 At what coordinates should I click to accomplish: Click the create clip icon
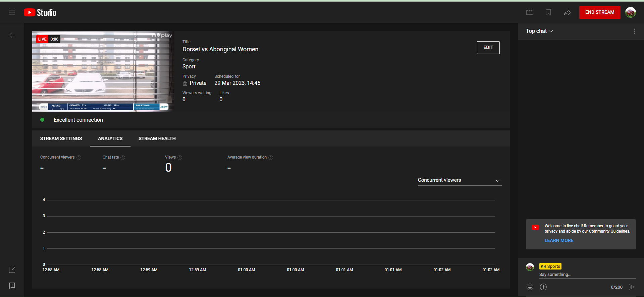pyautogui.click(x=530, y=12)
